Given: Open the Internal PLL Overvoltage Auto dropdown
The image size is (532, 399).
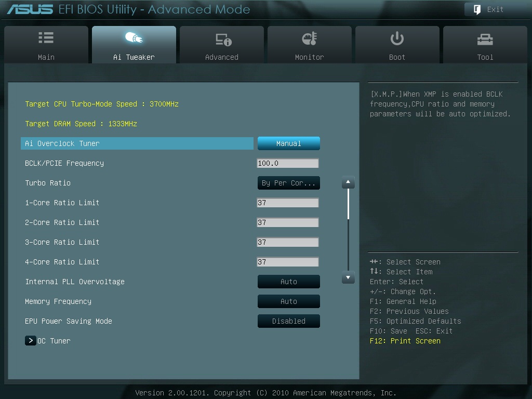Looking at the screenshot, I should click(x=288, y=282).
